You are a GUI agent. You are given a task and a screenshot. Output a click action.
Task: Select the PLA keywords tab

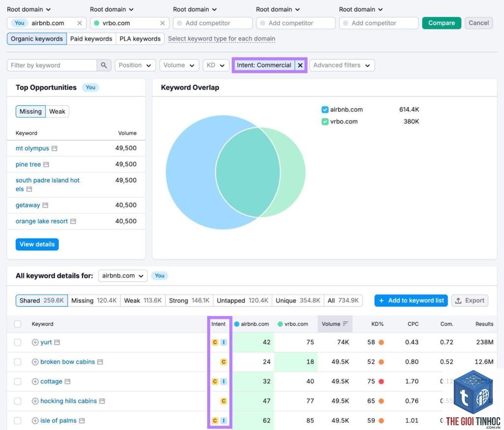point(140,39)
